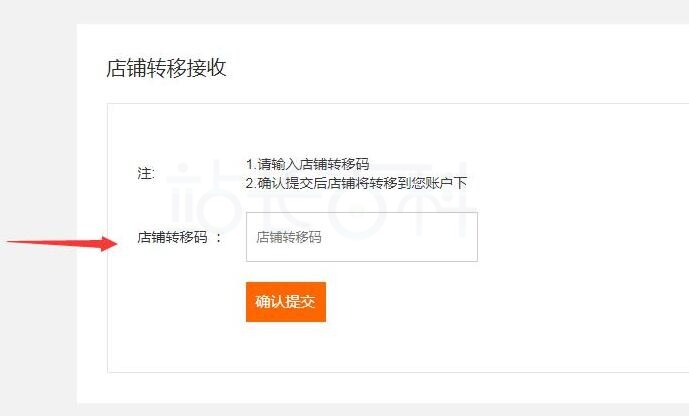Click the 店铺转移码 input field
689x416 pixels.
(362, 237)
